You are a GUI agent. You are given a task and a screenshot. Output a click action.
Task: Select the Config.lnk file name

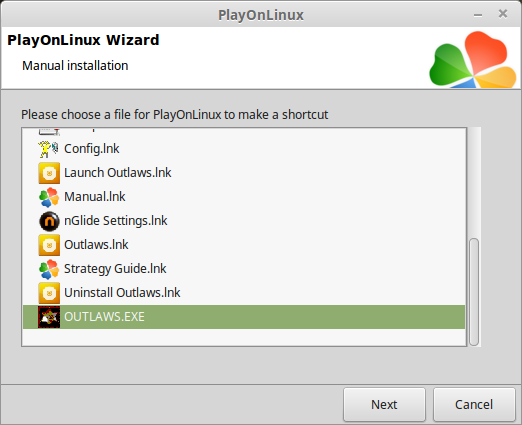click(92, 149)
